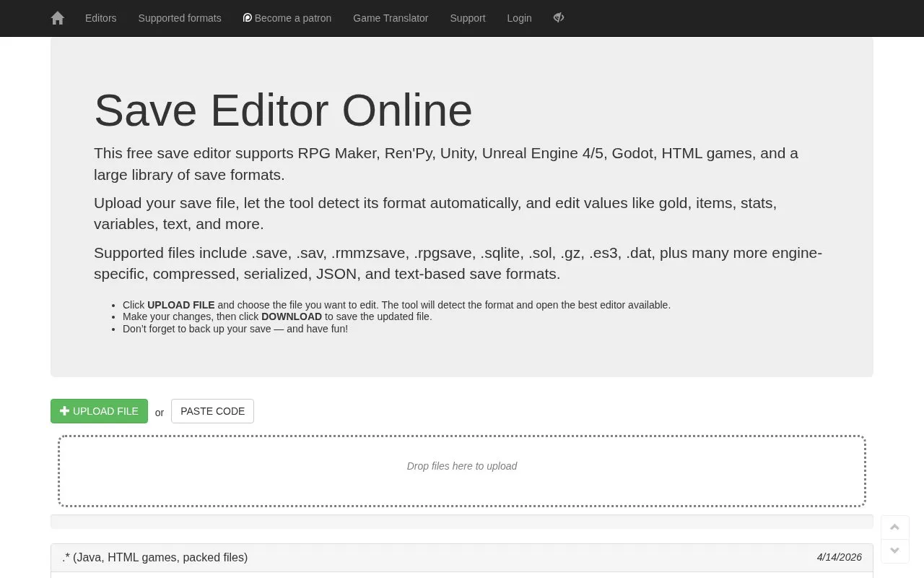Open the Editors menu
924x578 pixels.
[x=100, y=18]
